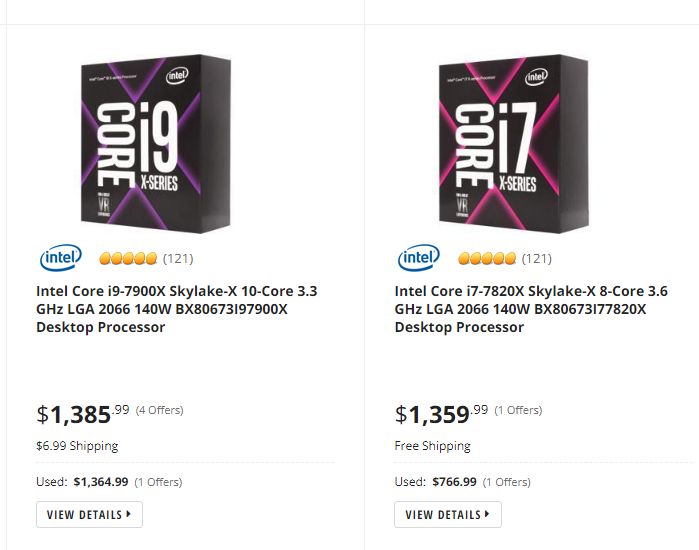Click the used price $766.99

coord(454,482)
